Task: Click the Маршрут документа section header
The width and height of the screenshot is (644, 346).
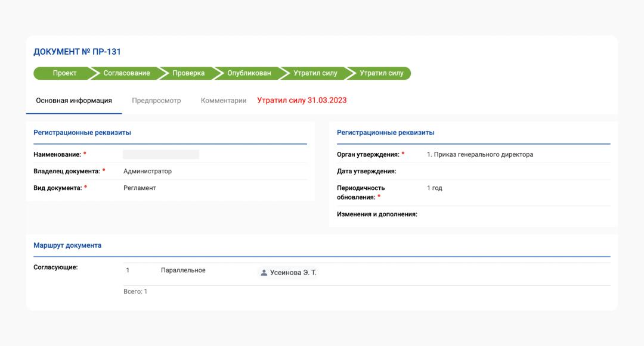Action: point(67,245)
